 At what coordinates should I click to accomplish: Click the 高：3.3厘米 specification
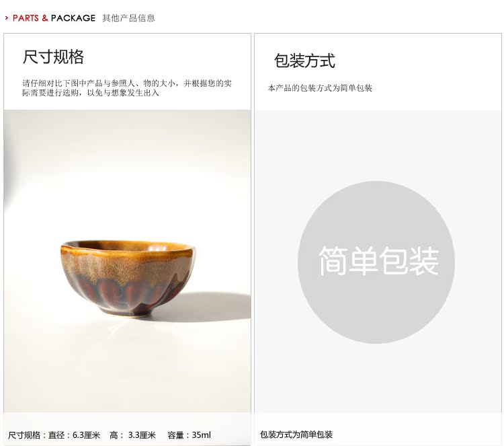click(x=132, y=435)
